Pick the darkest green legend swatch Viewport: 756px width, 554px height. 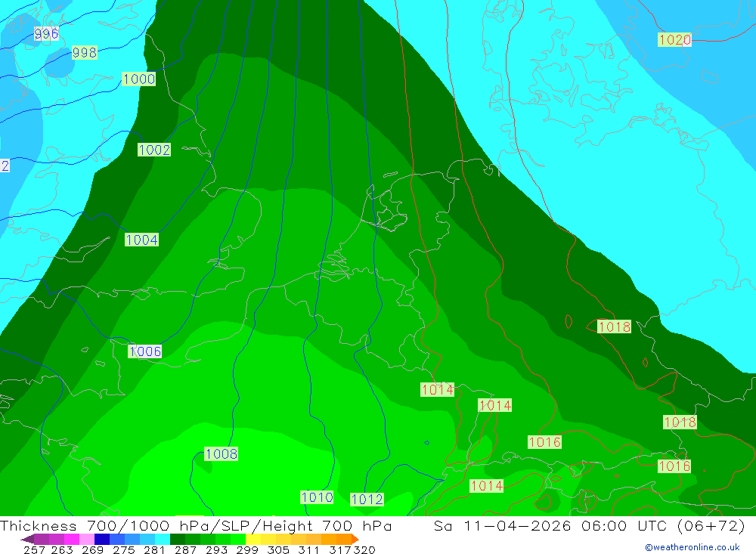click(178, 539)
